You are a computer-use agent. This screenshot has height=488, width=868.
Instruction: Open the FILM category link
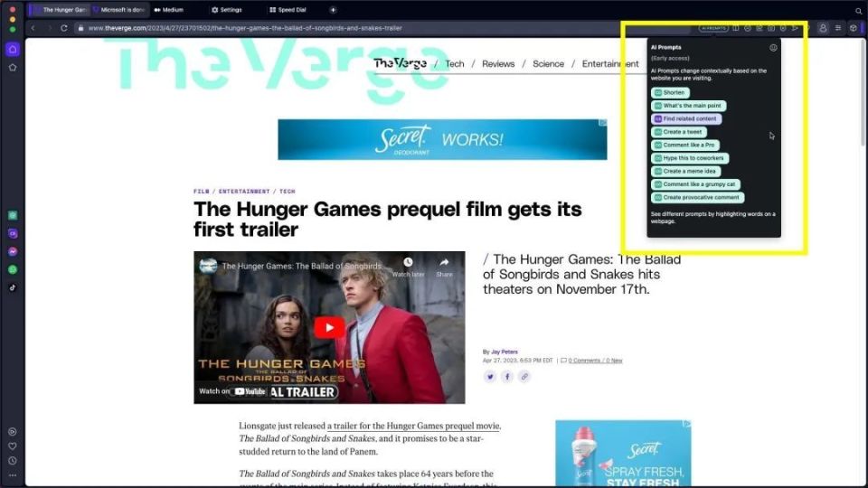click(202, 192)
